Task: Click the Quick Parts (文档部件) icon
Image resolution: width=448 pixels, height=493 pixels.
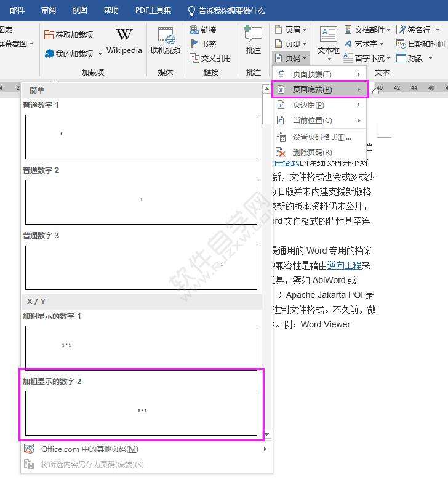Action: pyautogui.click(x=348, y=30)
